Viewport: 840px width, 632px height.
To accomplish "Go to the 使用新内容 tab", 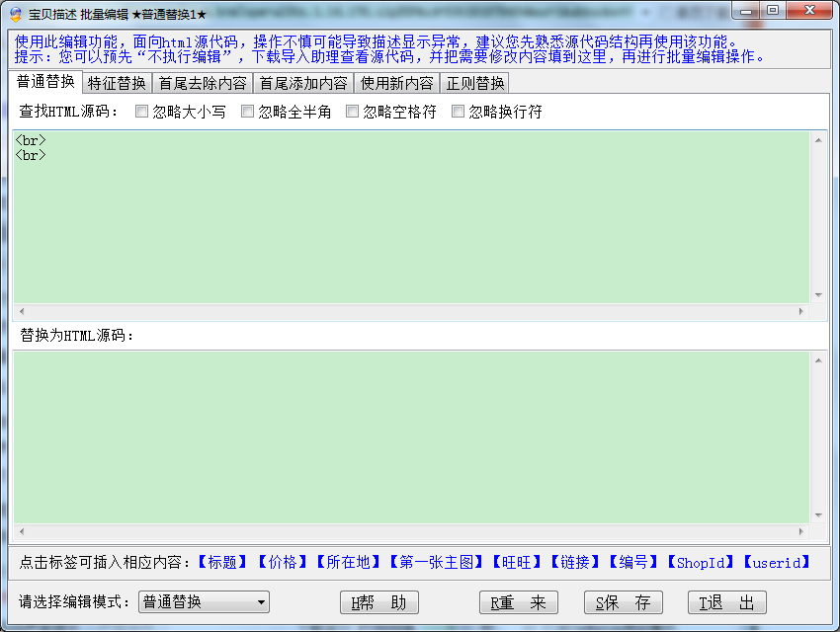I will coord(396,83).
